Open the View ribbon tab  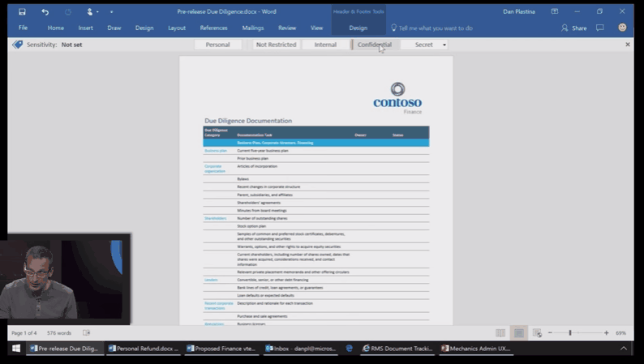pyautogui.click(x=316, y=28)
